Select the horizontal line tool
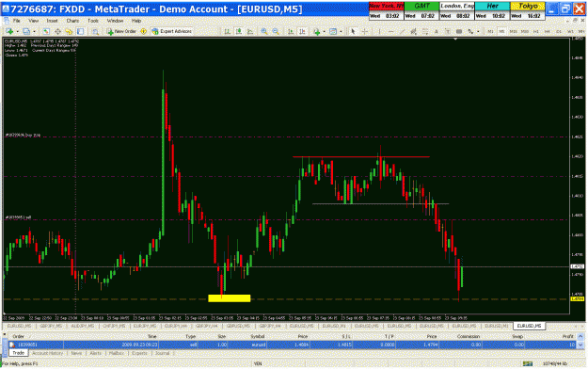 point(390,31)
